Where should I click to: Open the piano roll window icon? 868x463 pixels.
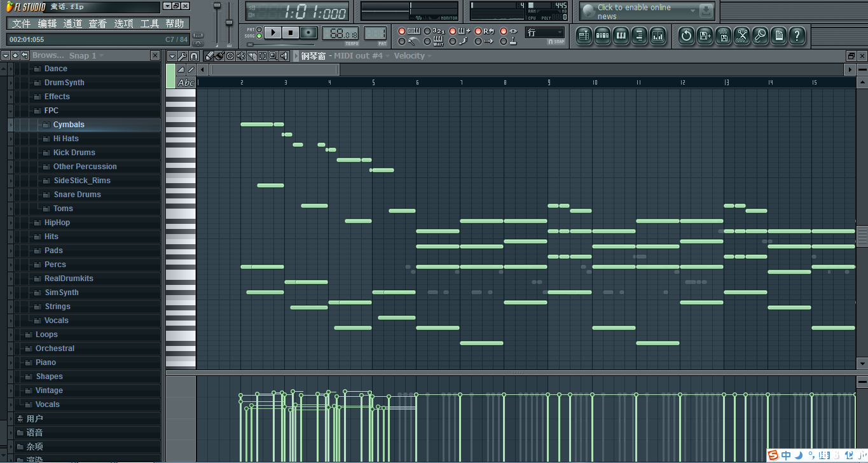click(621, 35)
